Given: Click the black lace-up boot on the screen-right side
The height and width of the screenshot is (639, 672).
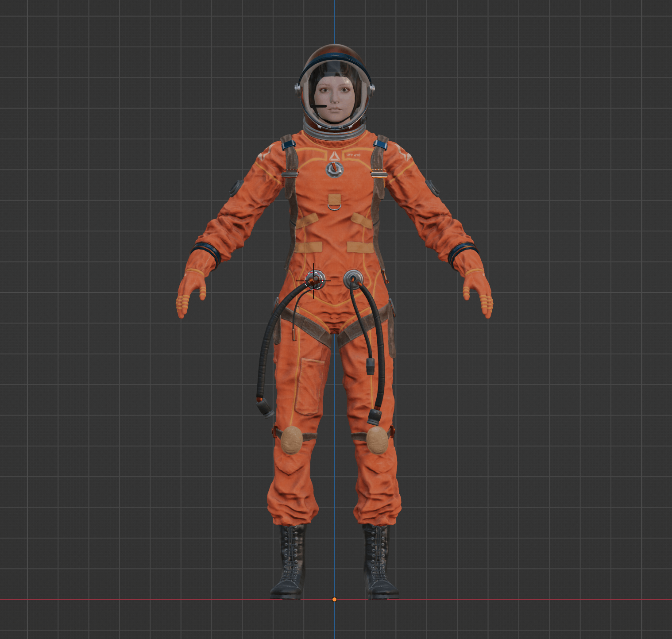Looking at the screenshot, I should pos(378,562).
